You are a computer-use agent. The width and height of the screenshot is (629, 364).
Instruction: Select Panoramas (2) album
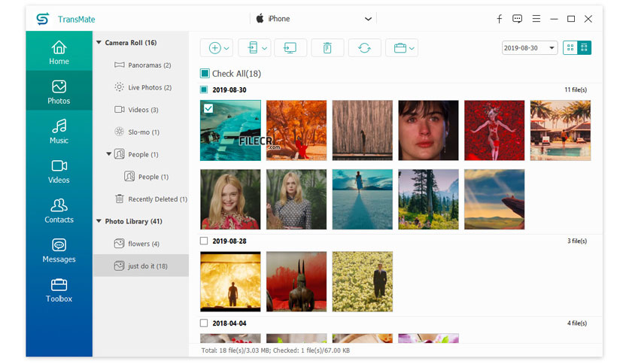[x=142, y=65]
